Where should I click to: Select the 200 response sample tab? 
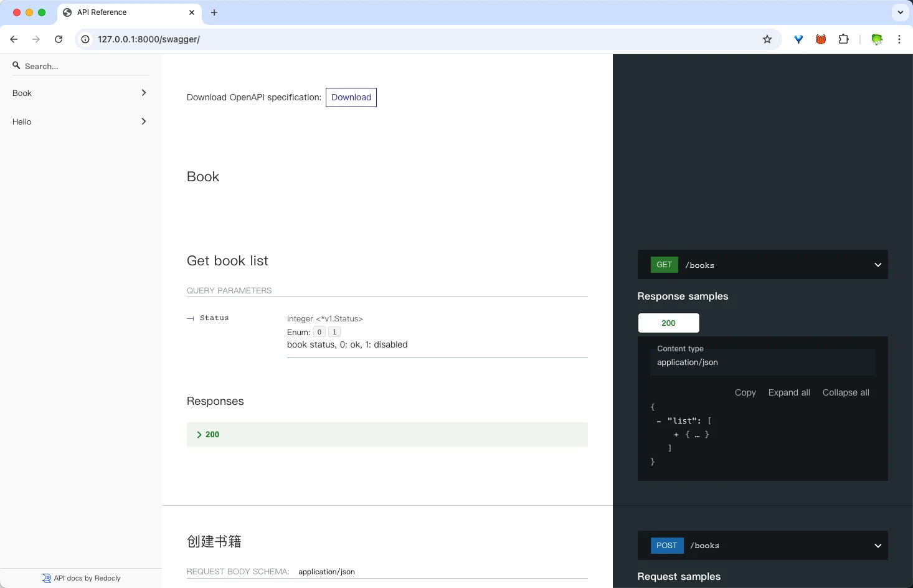coord(668,323)
